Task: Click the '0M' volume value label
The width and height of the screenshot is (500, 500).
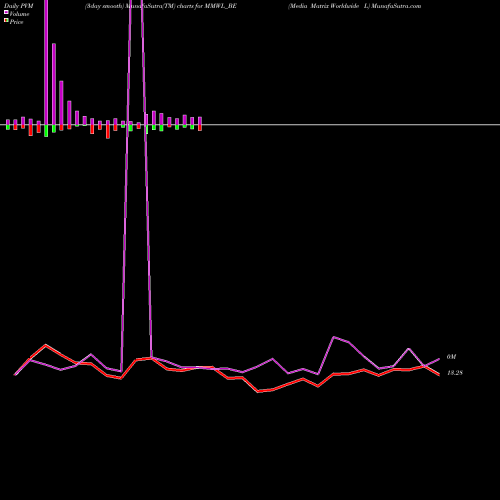Action: pos(451,357)
